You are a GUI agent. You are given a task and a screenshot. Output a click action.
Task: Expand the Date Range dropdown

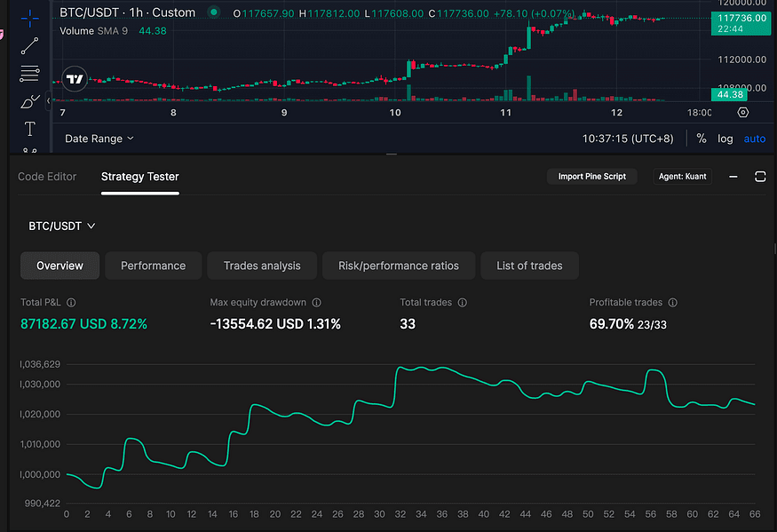click(x=99, y=139)
